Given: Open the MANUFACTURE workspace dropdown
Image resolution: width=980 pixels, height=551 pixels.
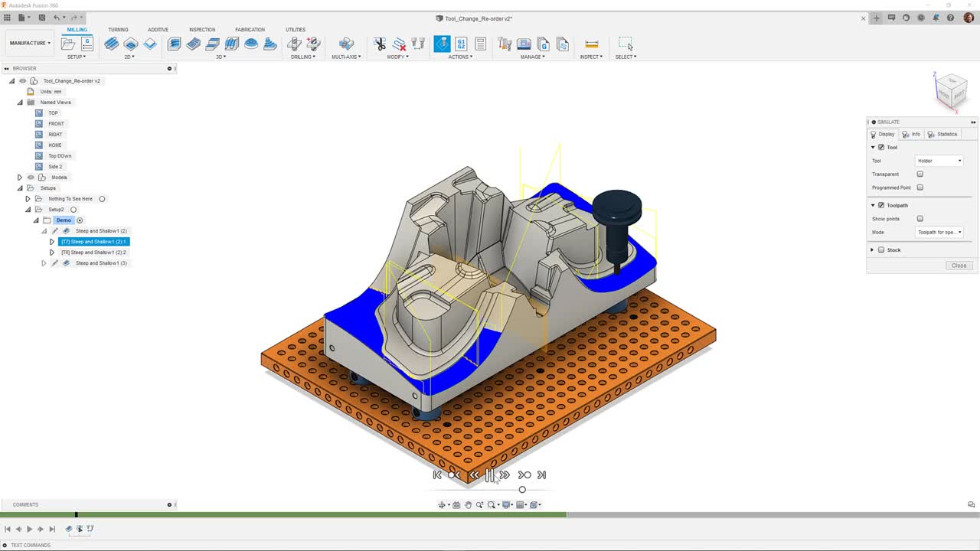Looking at the screenshot, I should pos(30,43).
